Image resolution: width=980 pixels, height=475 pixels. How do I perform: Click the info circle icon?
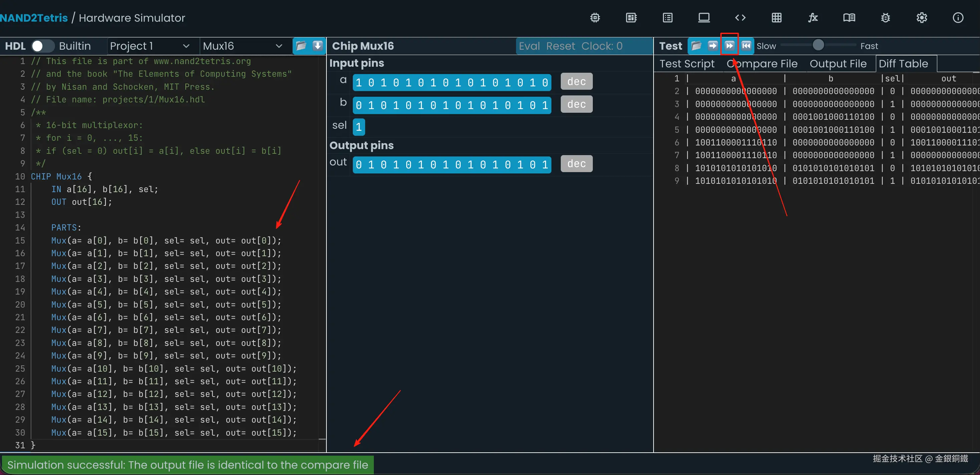[958, 18]
